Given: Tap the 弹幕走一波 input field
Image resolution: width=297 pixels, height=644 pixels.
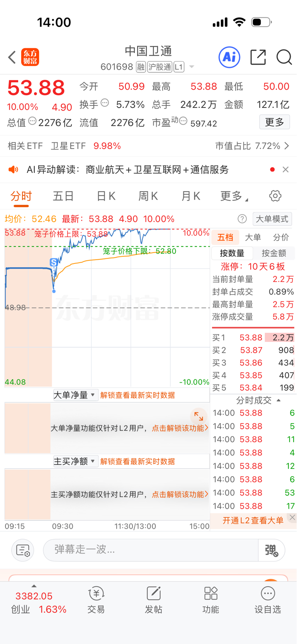Looking at the screenshot, I should 151,550.
